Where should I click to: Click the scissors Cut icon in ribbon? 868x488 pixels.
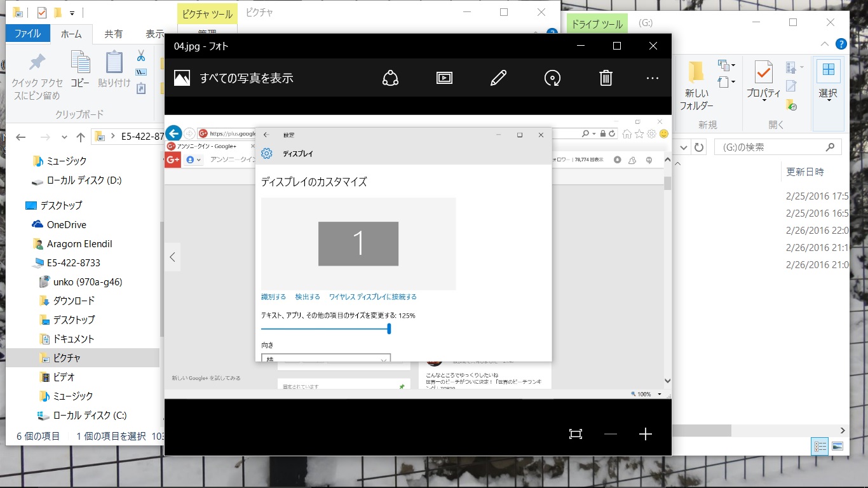tap(141, 56)
